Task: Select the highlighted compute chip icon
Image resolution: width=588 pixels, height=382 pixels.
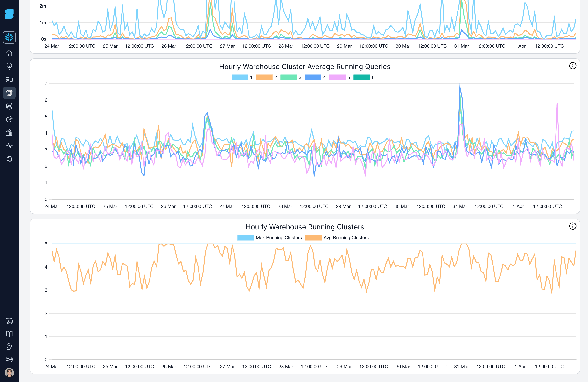Action: pos(9,93)
